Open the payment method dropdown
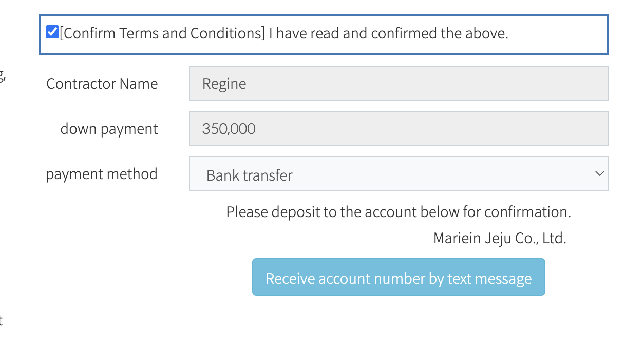The width and height of the screenshot is (644, 351). tap(398, 174)
